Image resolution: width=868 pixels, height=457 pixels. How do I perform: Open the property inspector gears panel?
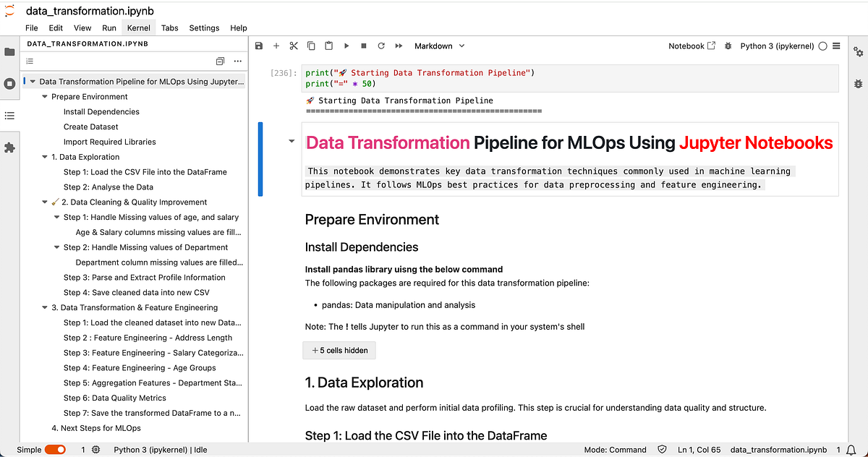coord(858,52)
